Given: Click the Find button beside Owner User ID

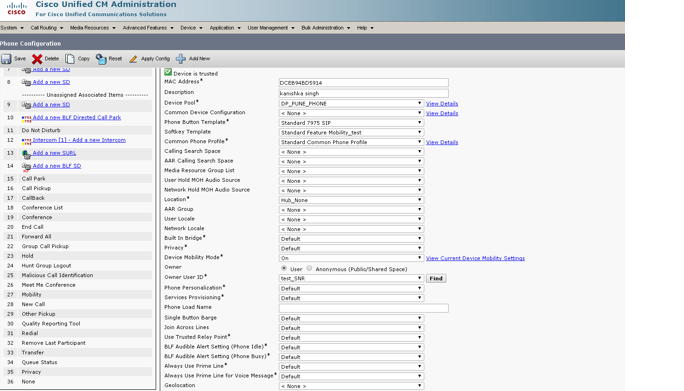Looking at the screenshot, I should click(436, 278).
